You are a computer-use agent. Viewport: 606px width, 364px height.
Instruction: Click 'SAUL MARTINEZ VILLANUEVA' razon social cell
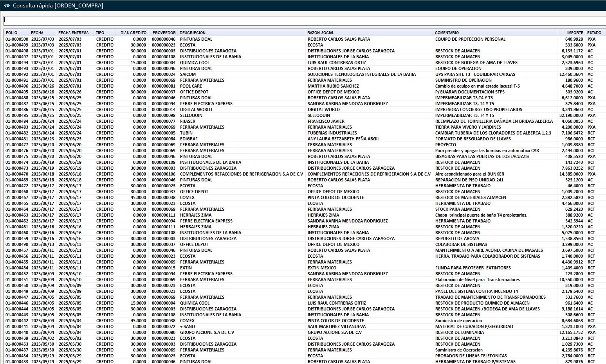coord(336,326)
